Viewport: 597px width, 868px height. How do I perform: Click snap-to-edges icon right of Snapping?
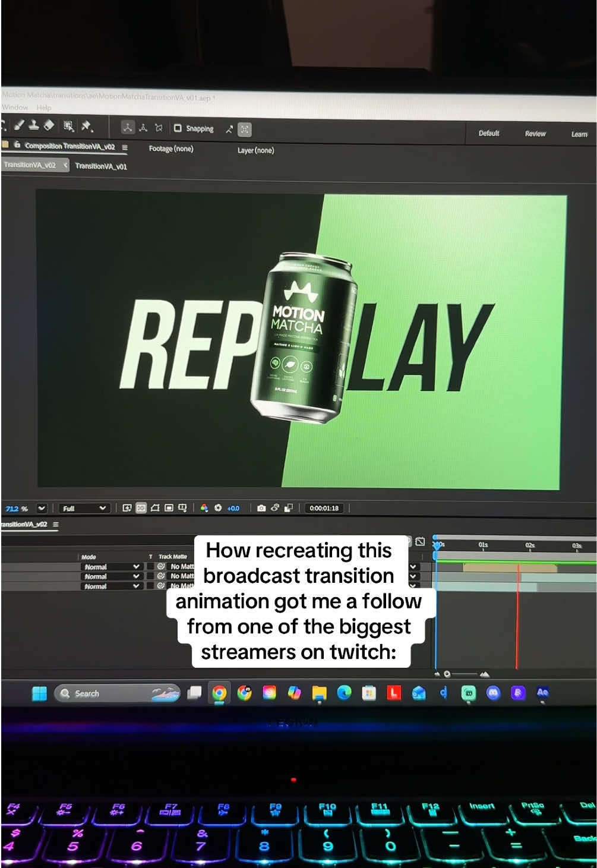click(x=229, y=129)
